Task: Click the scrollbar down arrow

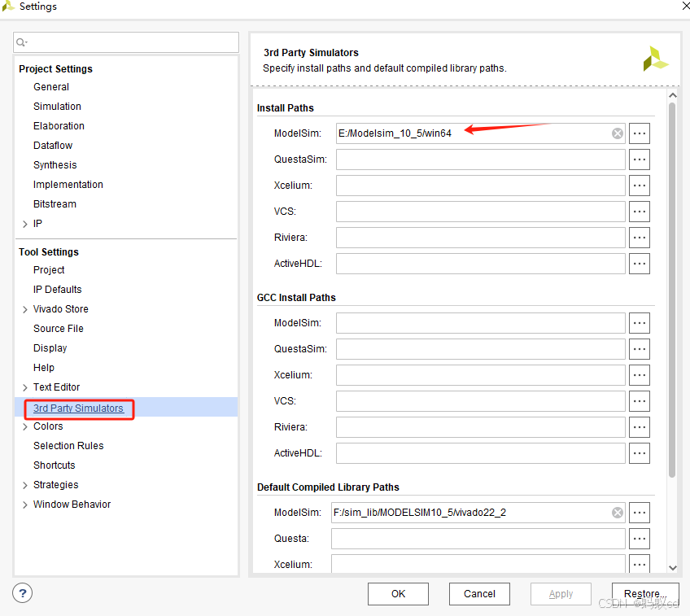Action: 672,568
